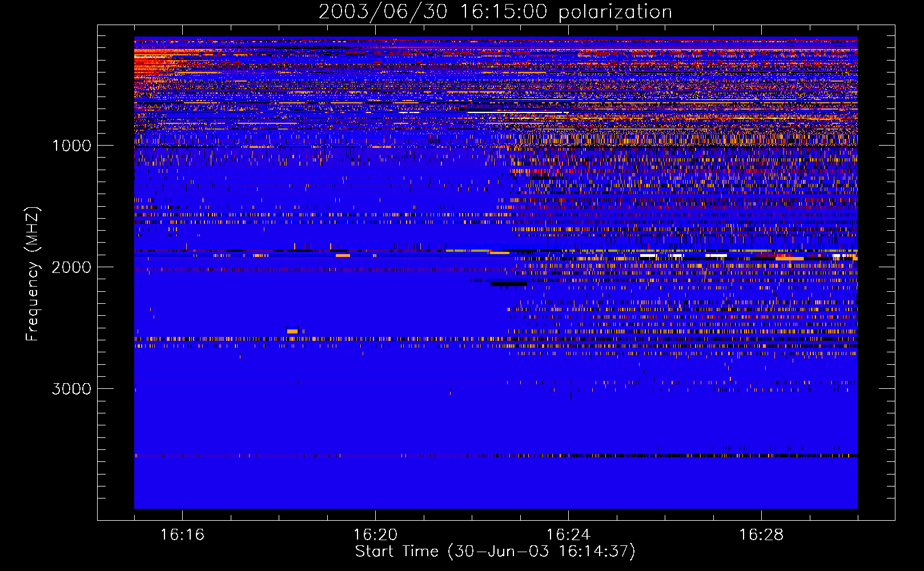The height and width of the screenshot is (571, 924).
Task: Click the plot title '2003/06/30 16:15:00 polarization'
Action: [x=495, y=12]
